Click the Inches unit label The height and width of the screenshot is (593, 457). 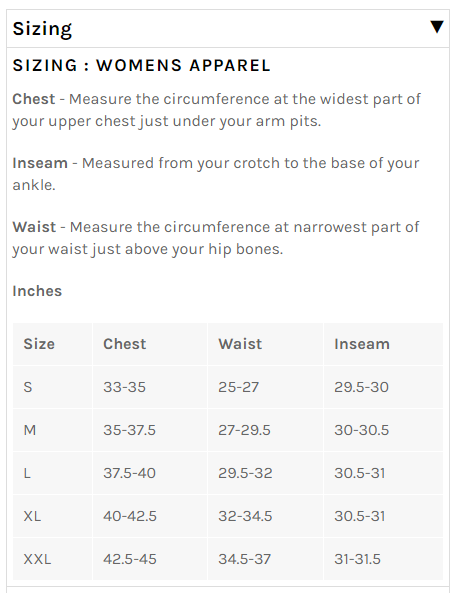click(37, 291)
